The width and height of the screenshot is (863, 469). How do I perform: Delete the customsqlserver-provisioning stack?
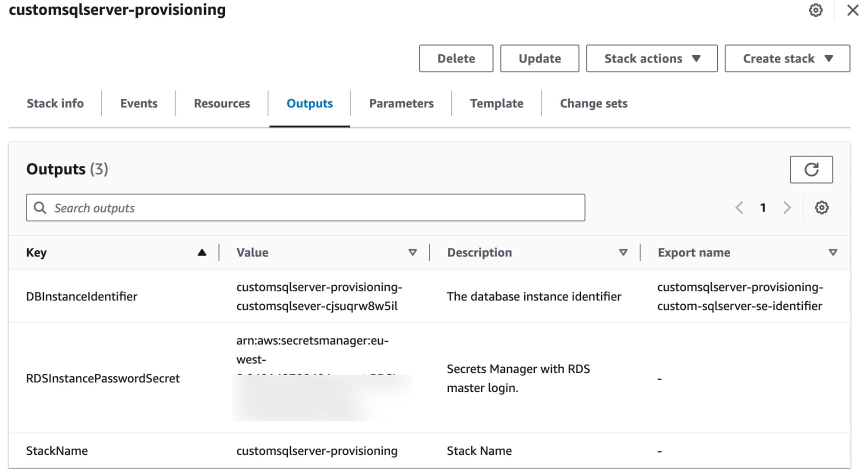click(x=456, y=59)
